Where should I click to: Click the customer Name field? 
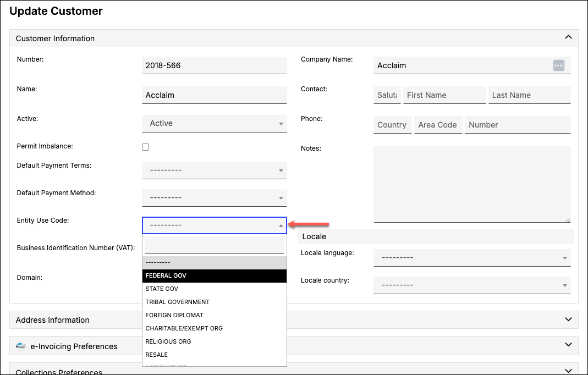click(215, 95)
